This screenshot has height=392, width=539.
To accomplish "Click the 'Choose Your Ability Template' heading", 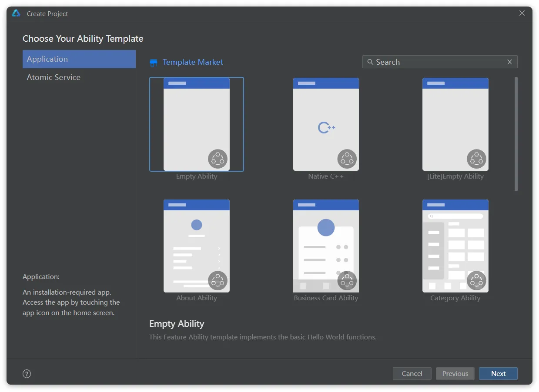I will tap(83, 39).
